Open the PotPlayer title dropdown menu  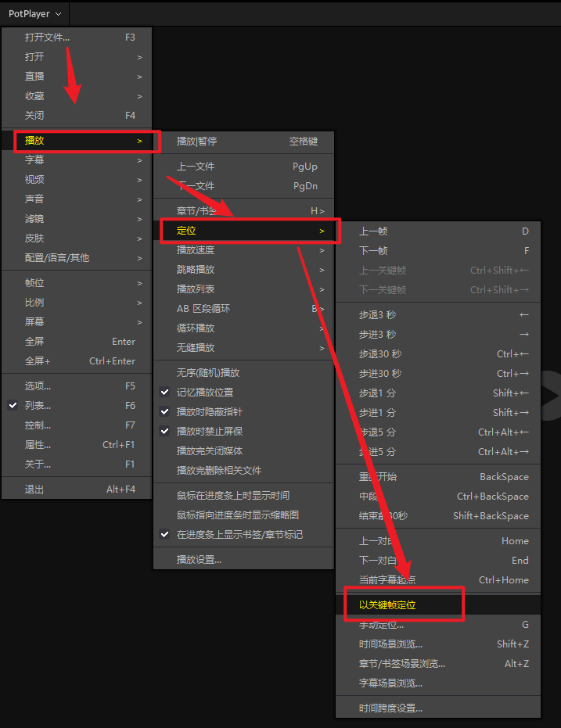[35, 13]
